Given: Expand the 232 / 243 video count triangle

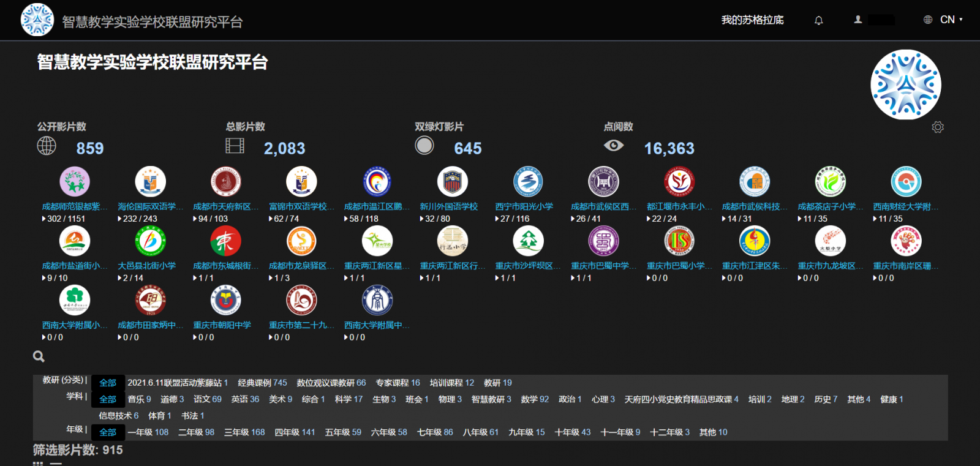Looking at the screenshot, I should [x=119, y=219].
